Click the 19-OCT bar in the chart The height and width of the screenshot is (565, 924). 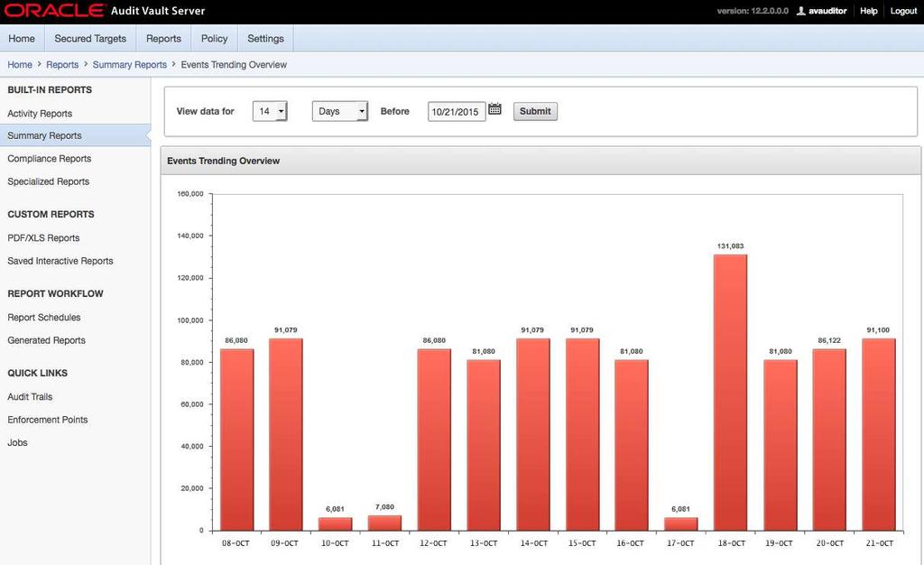pyautogui.click(x=781, y=445)
